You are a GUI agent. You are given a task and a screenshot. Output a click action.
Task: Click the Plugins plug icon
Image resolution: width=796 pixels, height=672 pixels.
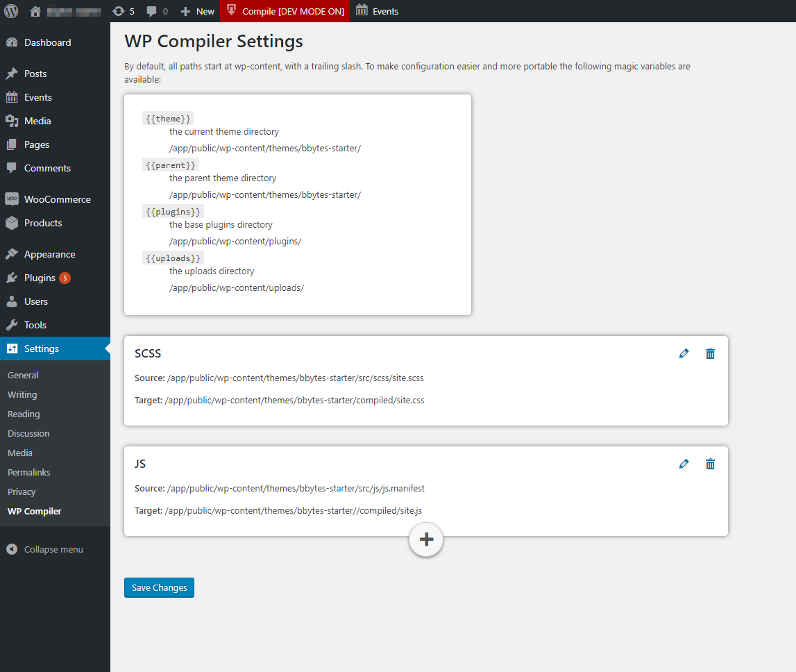(12, 278)
